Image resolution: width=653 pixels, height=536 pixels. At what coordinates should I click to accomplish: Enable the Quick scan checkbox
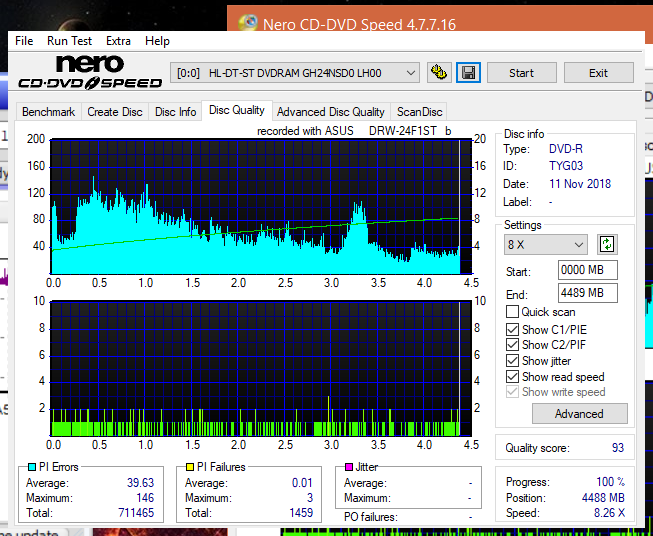coord(512,312)
